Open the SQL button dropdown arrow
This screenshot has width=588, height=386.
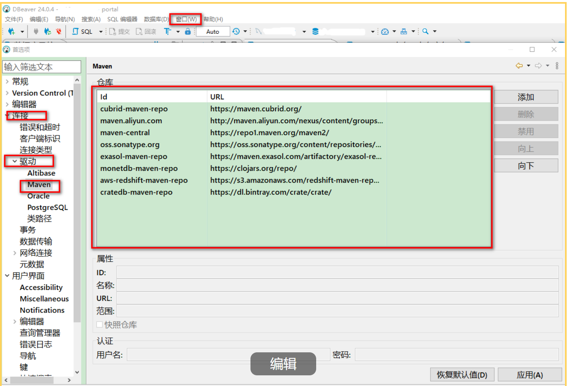[101, 32]
